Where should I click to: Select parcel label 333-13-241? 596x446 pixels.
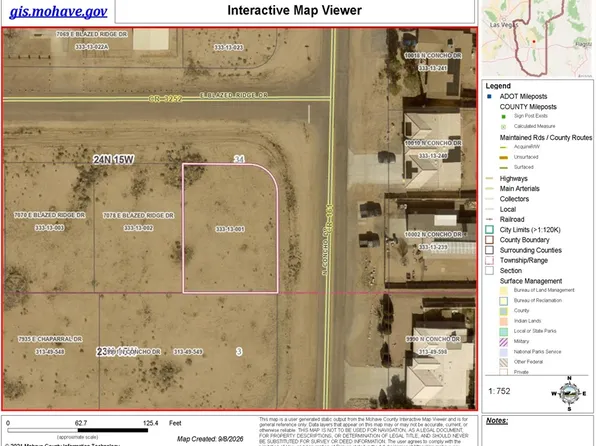pyautogui.click(x=433, y=68)
